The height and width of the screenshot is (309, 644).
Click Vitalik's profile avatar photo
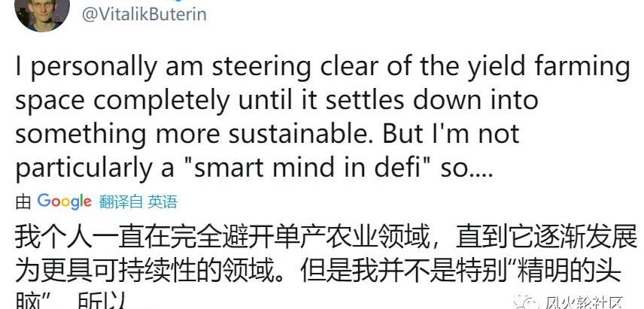click(43, 13)
